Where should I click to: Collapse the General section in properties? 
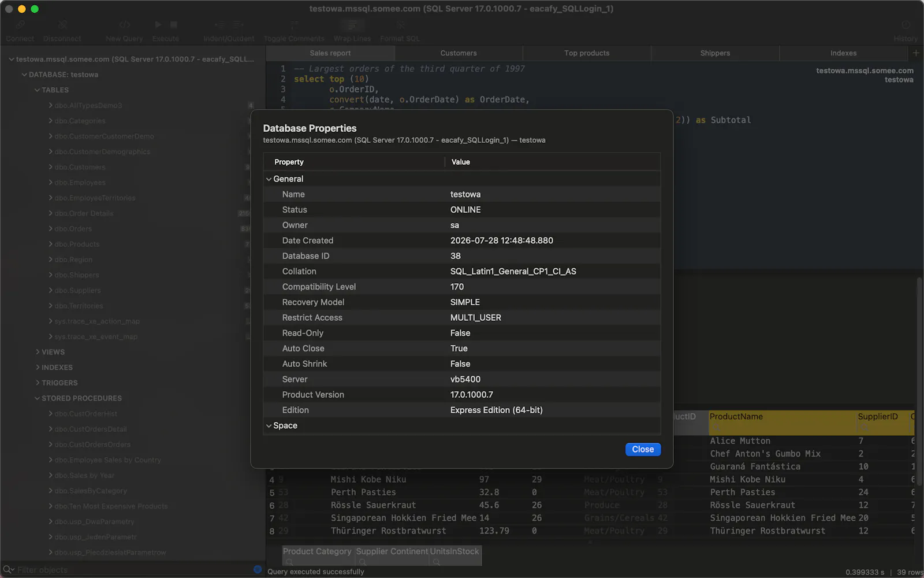269,179
